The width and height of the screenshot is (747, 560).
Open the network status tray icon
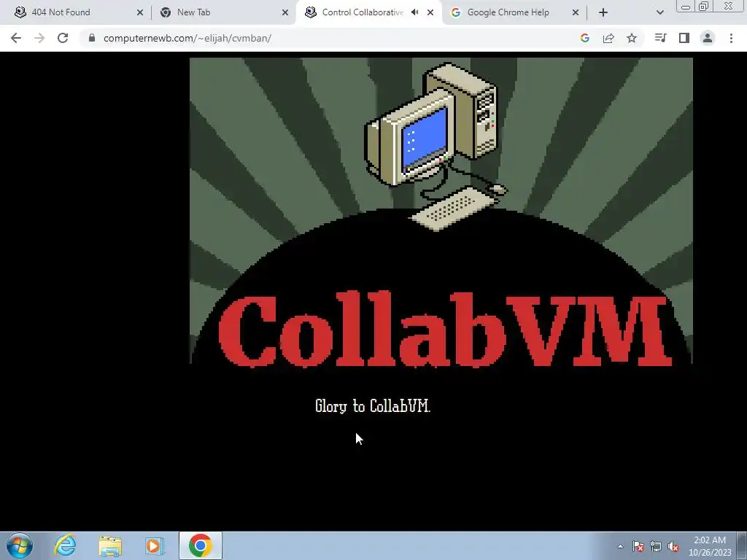pos(656,547)
